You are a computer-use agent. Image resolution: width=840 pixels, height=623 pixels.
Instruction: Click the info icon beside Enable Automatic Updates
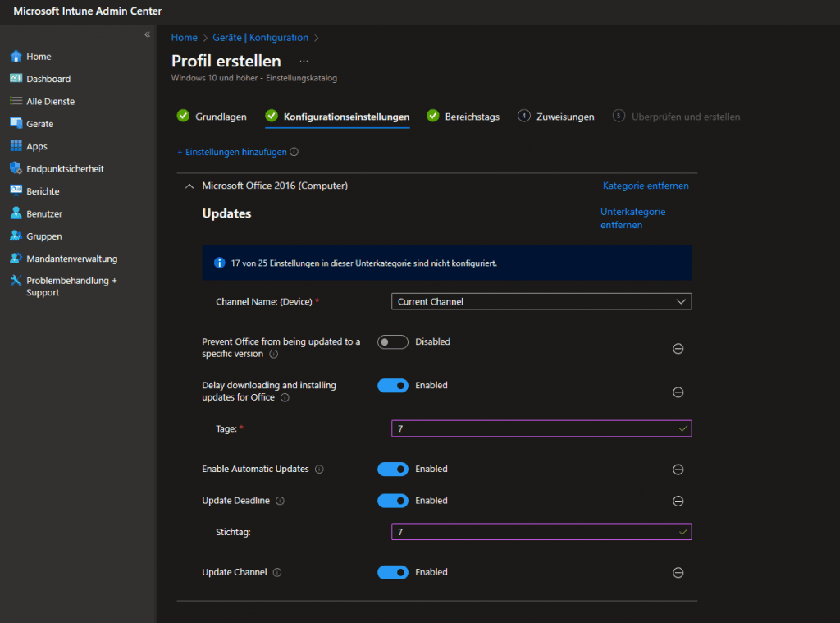coord(319,470)
